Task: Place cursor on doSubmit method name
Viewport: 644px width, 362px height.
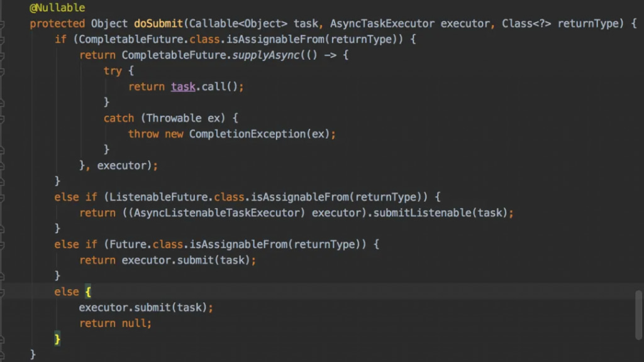Action: (158, 24)
